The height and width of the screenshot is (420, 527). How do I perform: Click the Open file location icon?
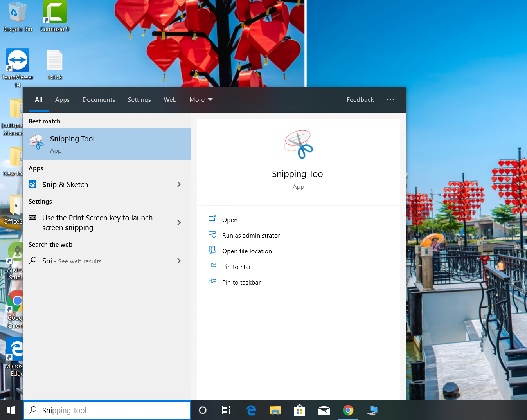point(212,250)
